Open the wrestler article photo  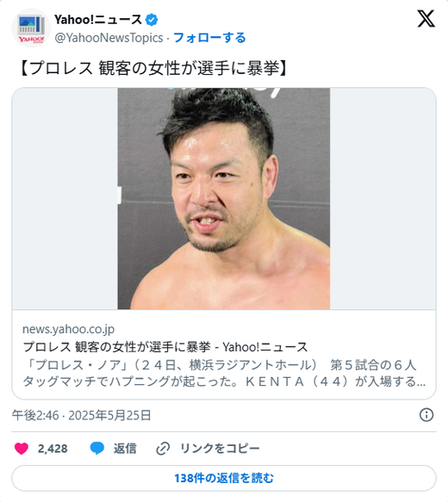(224, 199)
